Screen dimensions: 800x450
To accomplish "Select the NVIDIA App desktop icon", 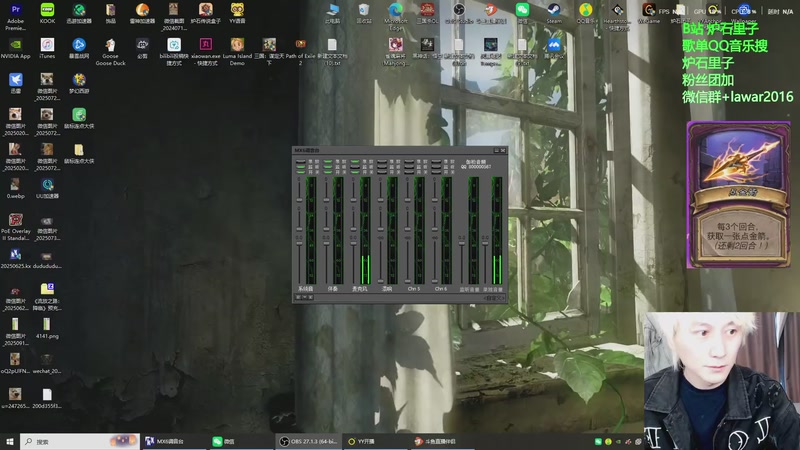I will coord(15,49).
